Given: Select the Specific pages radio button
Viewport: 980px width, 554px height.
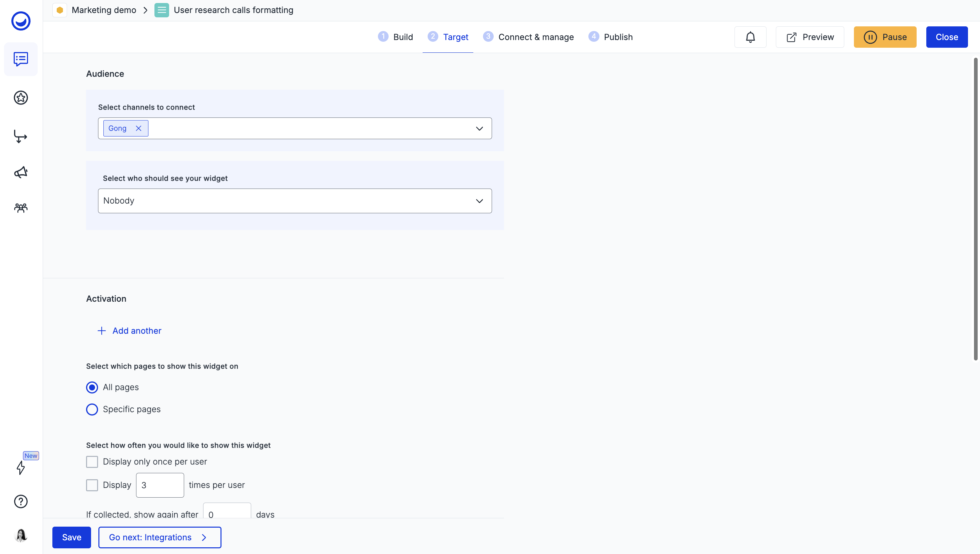Looking at the screenshot, I should coord(92,409).
